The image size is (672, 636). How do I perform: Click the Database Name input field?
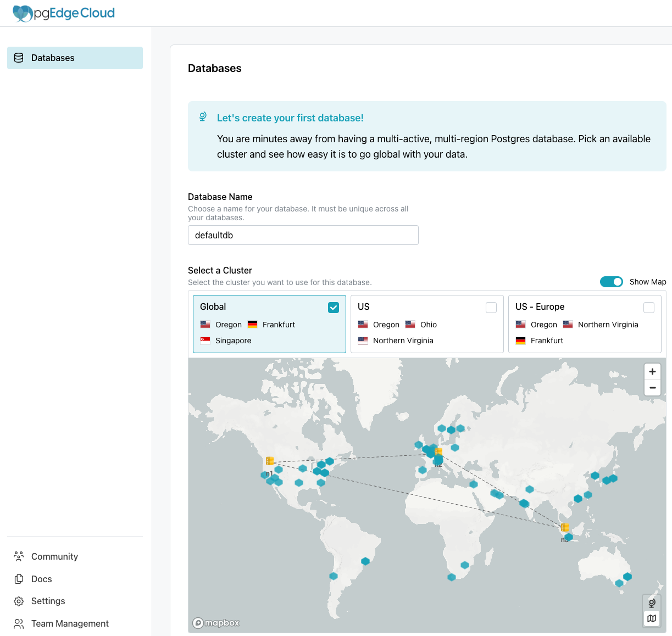pos(303,235)
